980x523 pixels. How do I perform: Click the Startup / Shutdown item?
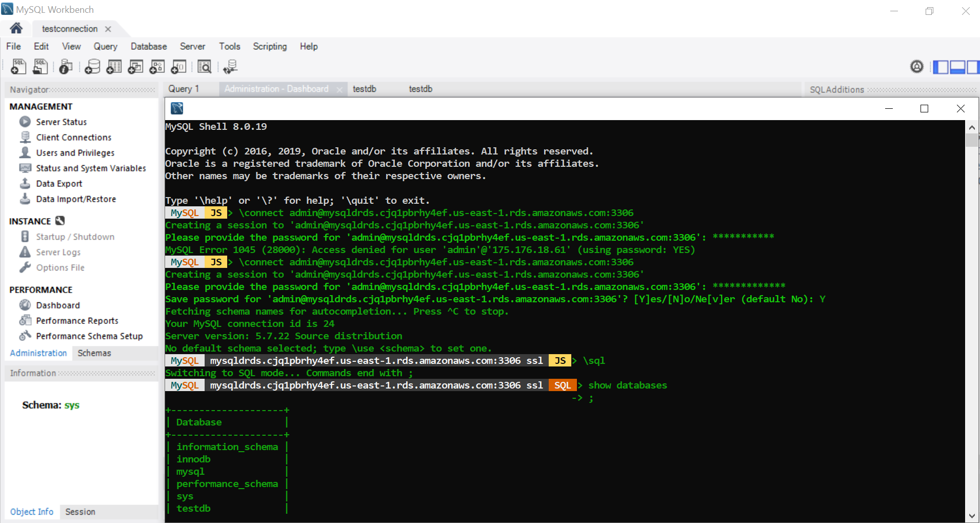click(x=75, y=237)
